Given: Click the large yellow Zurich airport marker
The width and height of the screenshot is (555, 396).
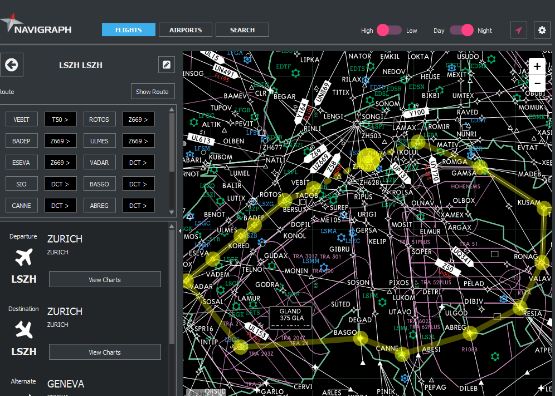Looking at the screenshot, I should [368, 160].
